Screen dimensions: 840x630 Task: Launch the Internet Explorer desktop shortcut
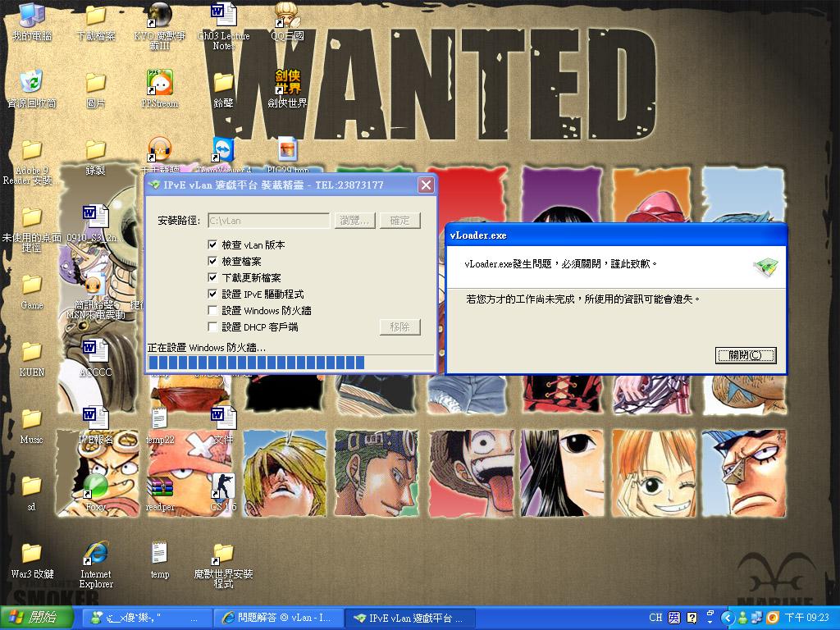pyautogui.click(x=95, y=565)
